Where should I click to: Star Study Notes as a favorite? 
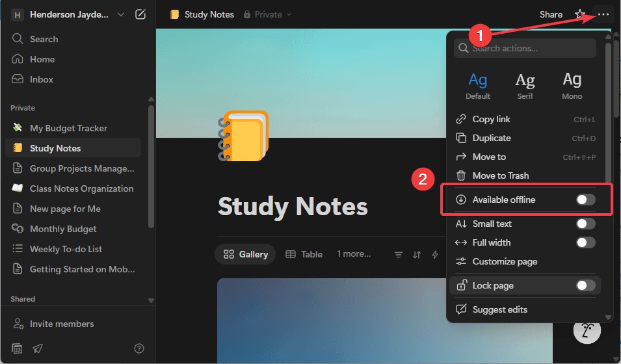(x=579, y=14)
